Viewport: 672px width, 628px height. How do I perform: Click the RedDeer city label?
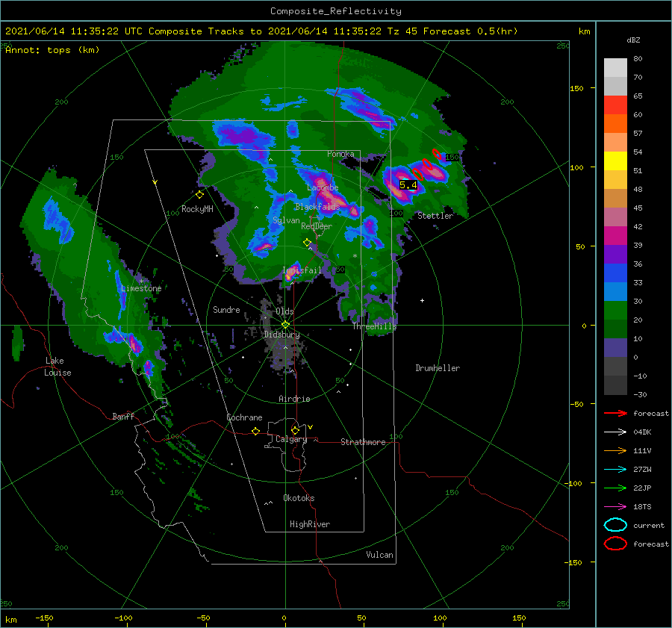tap(317, 226)
